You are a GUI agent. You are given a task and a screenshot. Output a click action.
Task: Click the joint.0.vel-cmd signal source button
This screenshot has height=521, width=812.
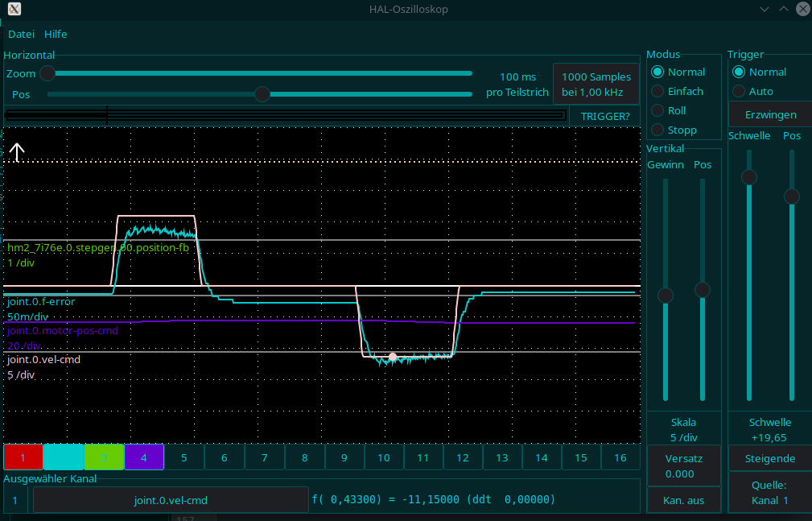click(x=171, y=500)
